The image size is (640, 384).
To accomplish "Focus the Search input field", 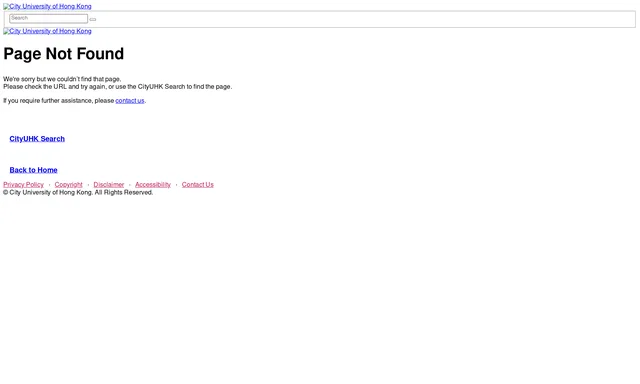I will tap(49, 18).
